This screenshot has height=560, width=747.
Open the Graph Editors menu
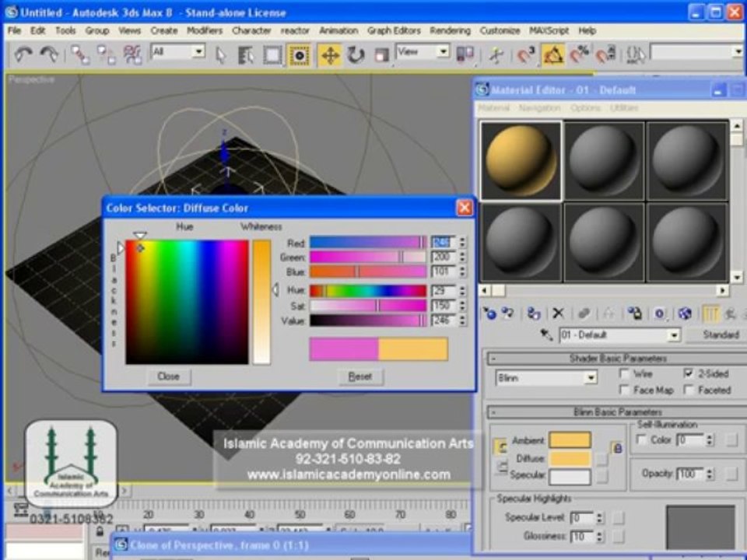coord(394,30)
